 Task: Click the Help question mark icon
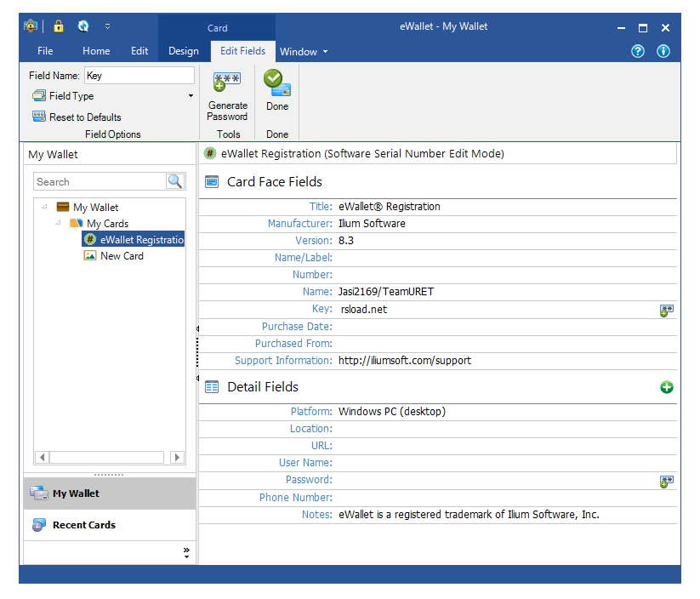click(638, 51)
